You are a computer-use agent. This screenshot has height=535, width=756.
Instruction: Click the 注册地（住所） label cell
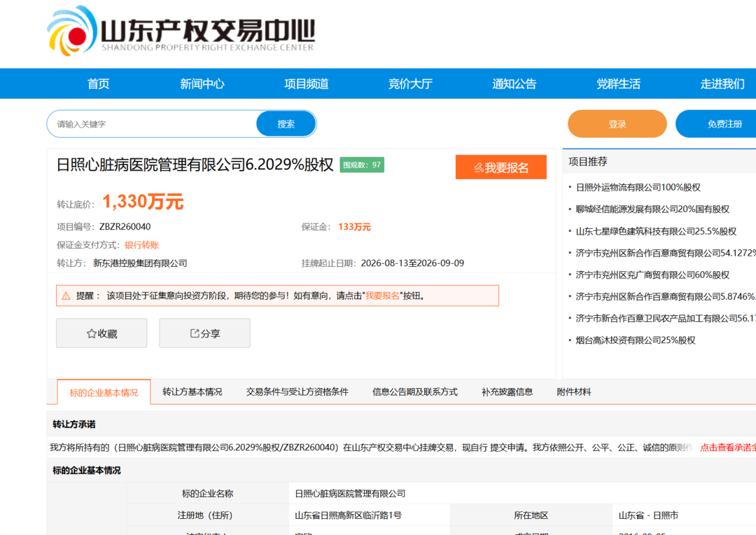[x=207, y=515]
